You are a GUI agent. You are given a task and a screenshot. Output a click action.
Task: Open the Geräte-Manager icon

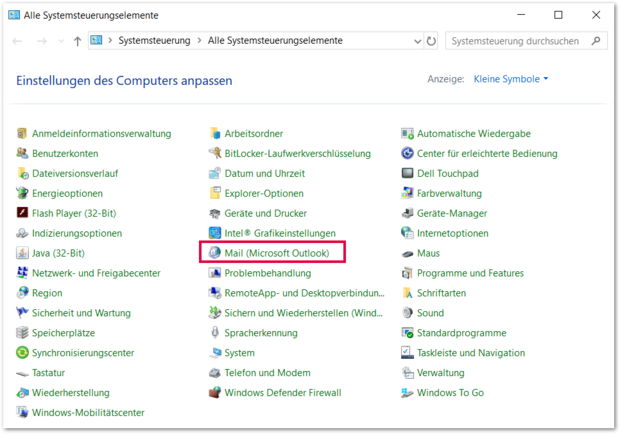(x=408, y=213)
